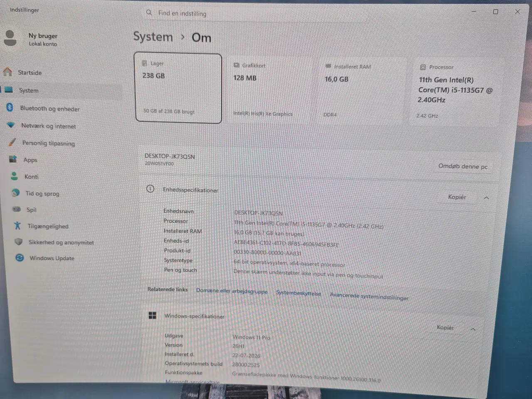Open Spil gamepad icon
The image size is (532, 399).
point(17,209)
